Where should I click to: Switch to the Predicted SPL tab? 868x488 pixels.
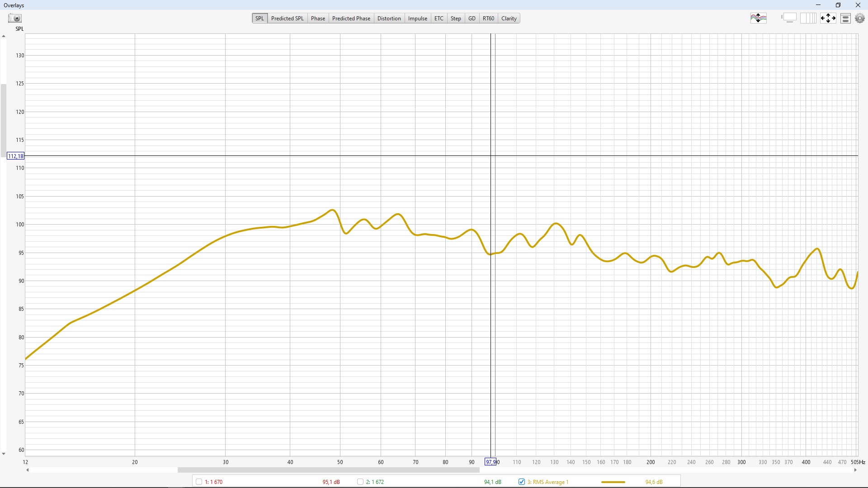tap(287, 19)
